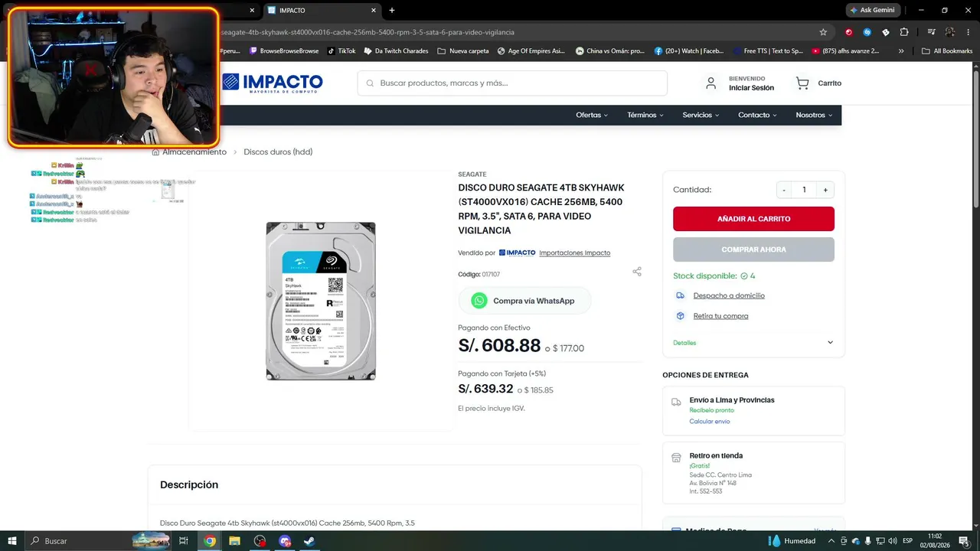
Task: Open the TikTok bookmark
Action: tap(341, 51)
